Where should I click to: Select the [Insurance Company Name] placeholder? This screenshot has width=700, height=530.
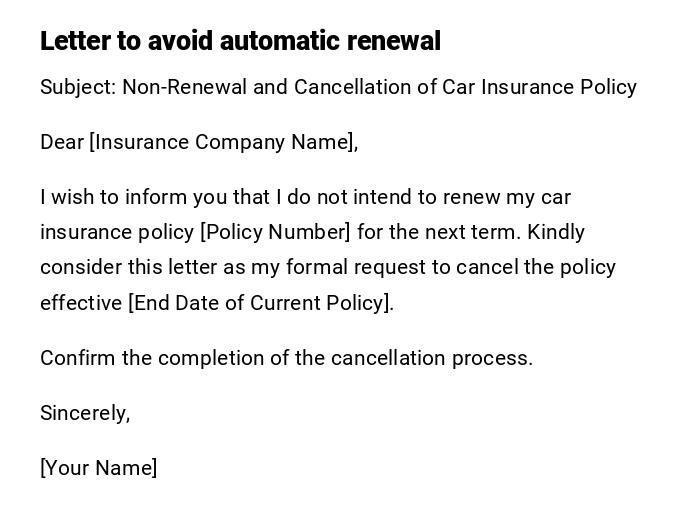click(222, 142)
